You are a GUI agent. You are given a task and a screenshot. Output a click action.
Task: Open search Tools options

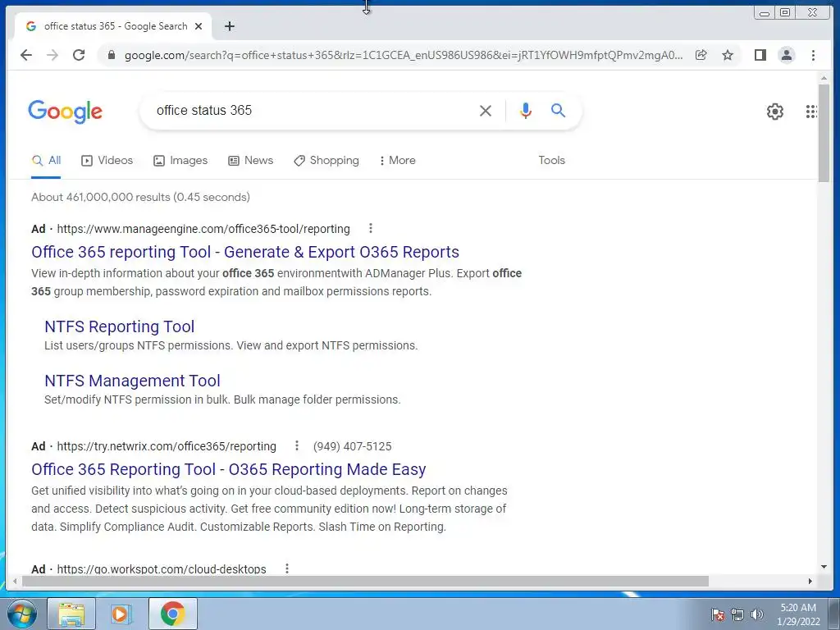(x=551, y=160)
